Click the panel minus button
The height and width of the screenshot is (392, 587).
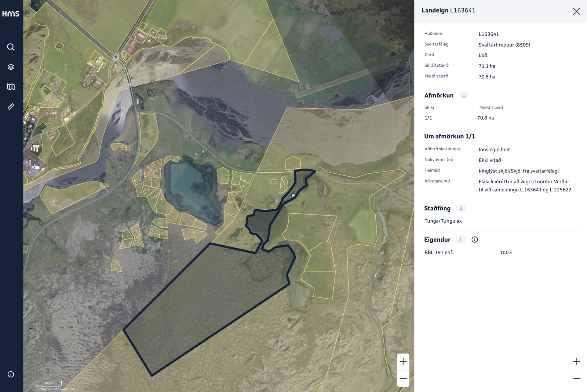pyautogui.click(x=577, y=378)
